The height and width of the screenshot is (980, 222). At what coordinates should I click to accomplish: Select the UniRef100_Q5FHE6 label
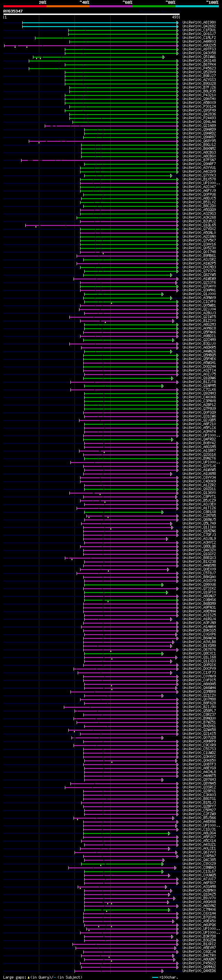199,359
